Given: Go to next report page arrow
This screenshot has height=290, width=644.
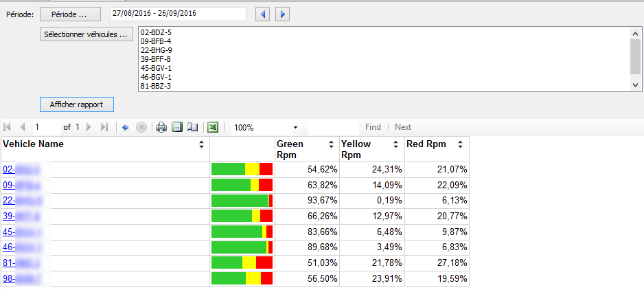Looking at the screenshot, I should click(x=89, y=127).
